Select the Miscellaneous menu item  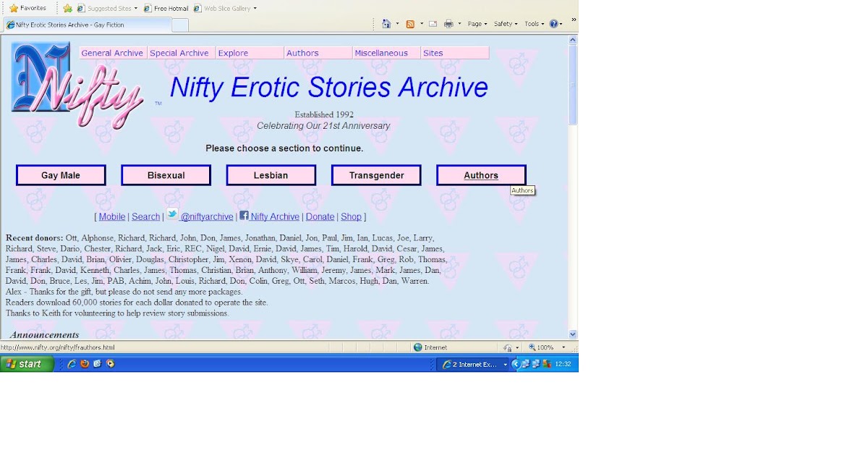[x=380, y=53]
